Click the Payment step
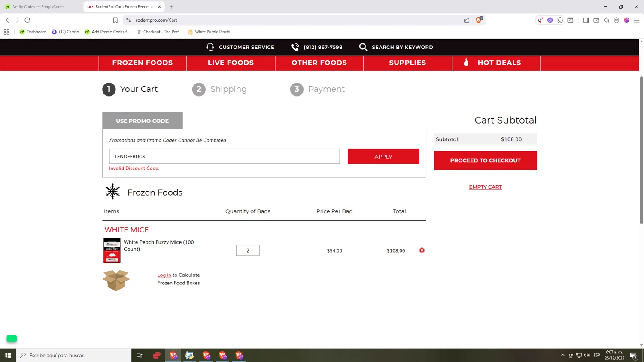Image resolution: width=644 pixels, height=362 pixels. click(x=317, y=89)
